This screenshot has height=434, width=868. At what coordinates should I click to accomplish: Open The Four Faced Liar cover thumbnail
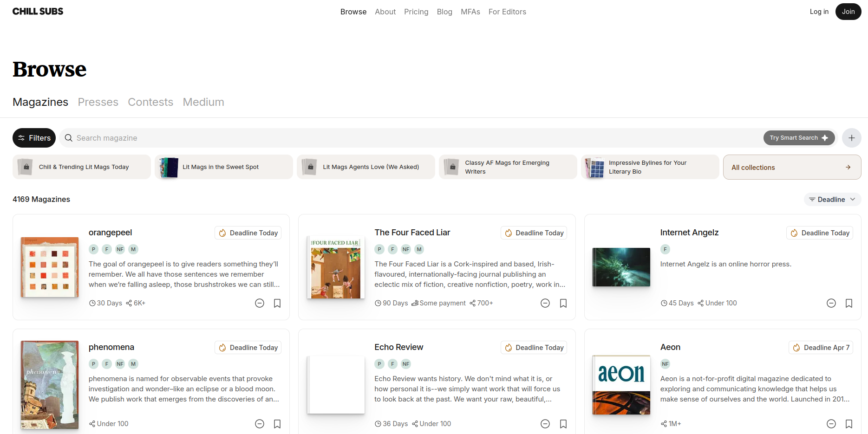coord(336,267)
